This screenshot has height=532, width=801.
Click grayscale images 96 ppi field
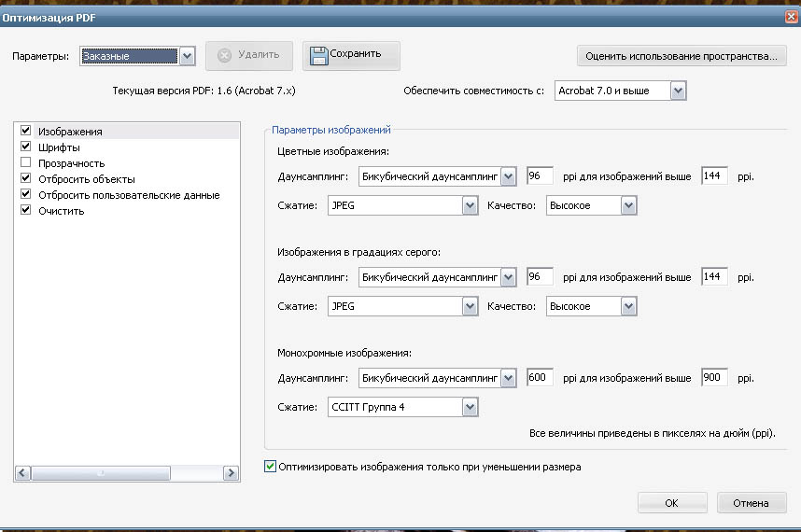coord(540,276)
